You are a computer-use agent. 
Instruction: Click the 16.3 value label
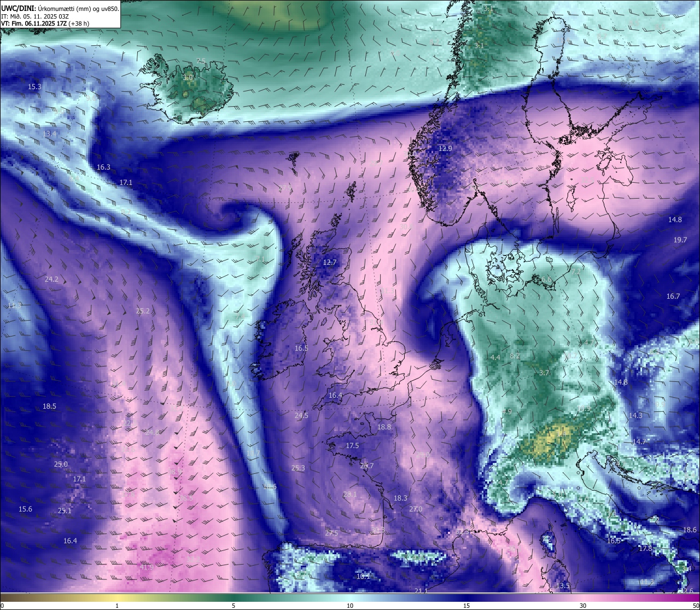click(x=103, y=167)
